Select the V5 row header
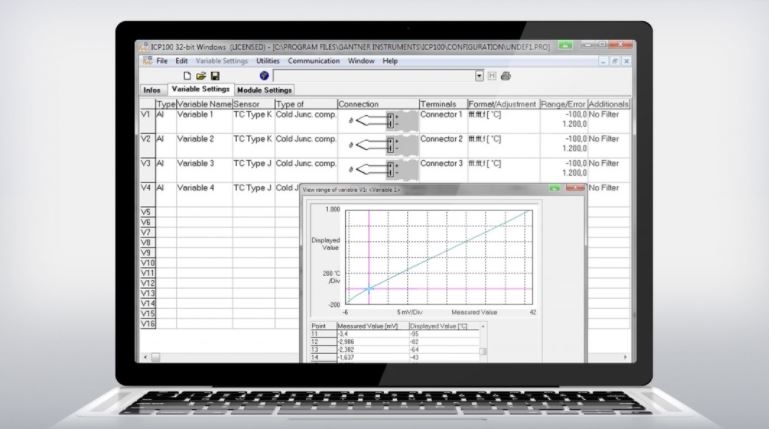The height and width of the screenshot is (429, 769). point(145,212)
